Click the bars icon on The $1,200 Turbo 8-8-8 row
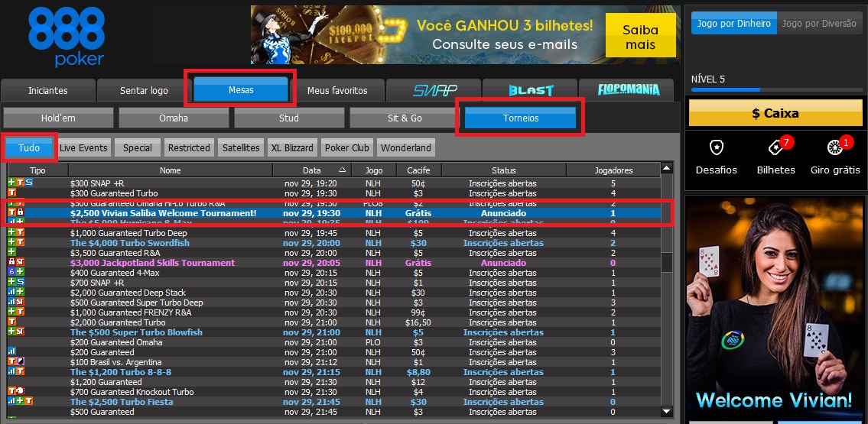The height and width of the screenshot is (424, 868). [11, 372]
